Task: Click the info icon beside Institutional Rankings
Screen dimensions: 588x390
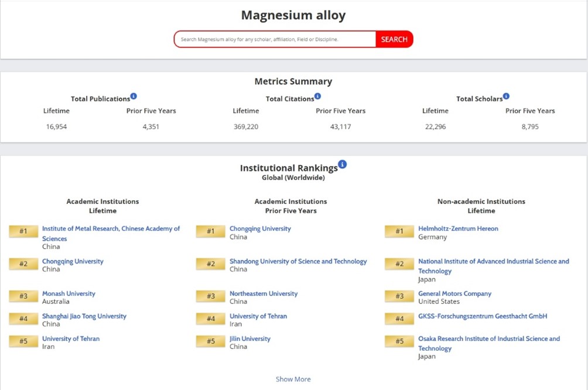Action: click(x=343, y=165)
